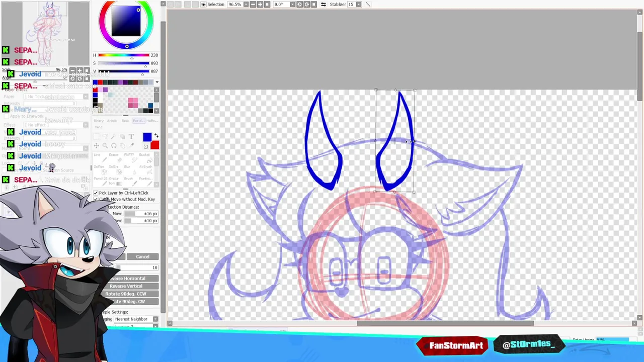
Task: Open the 0.0° rotation angle dropdown
Action: point(293,4)
